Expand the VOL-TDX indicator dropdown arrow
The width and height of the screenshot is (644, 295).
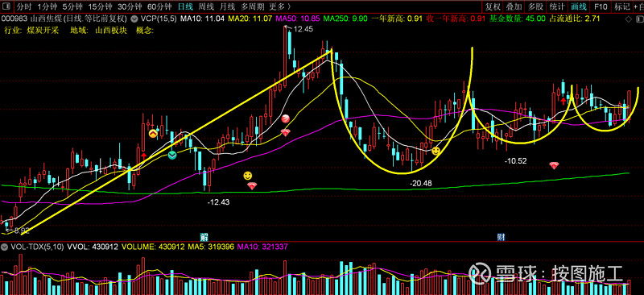coord(5,247)
